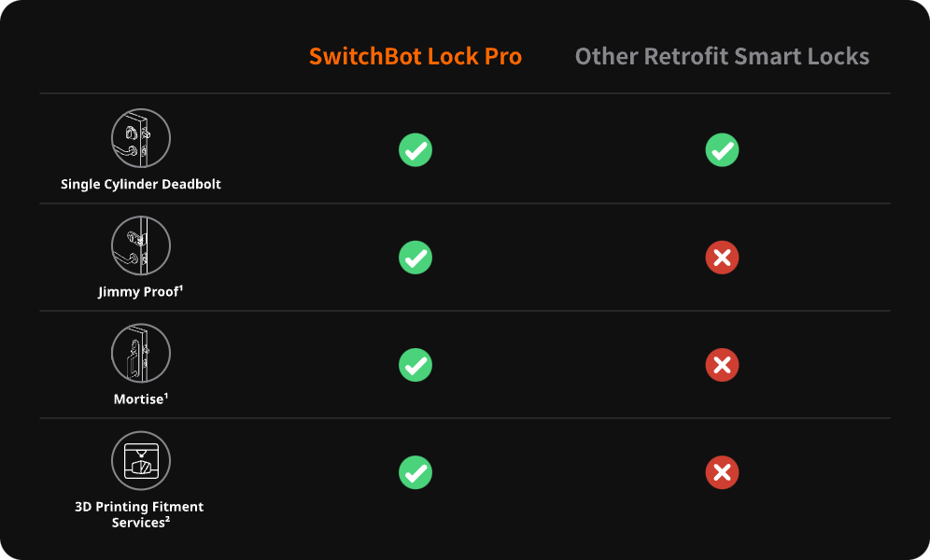
Task: Click other locks' red X for 3D Printing
Action: coord(722,472)
